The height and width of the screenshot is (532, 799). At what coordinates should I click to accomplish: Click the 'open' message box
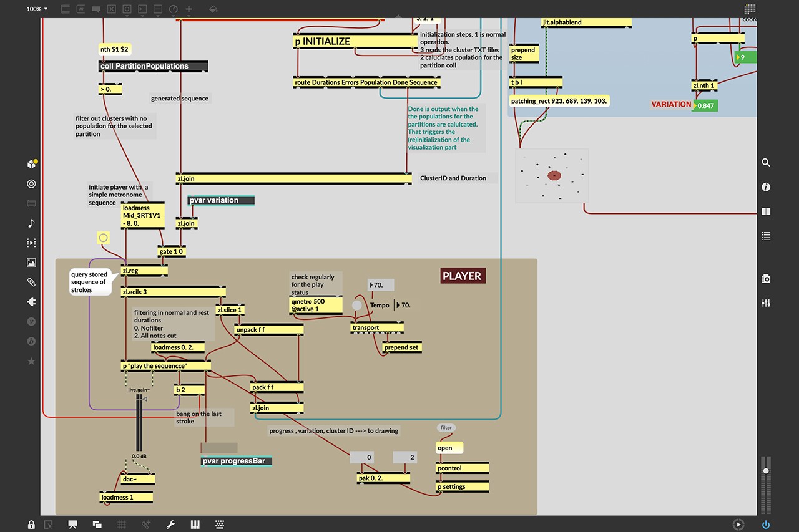(449, 448)
